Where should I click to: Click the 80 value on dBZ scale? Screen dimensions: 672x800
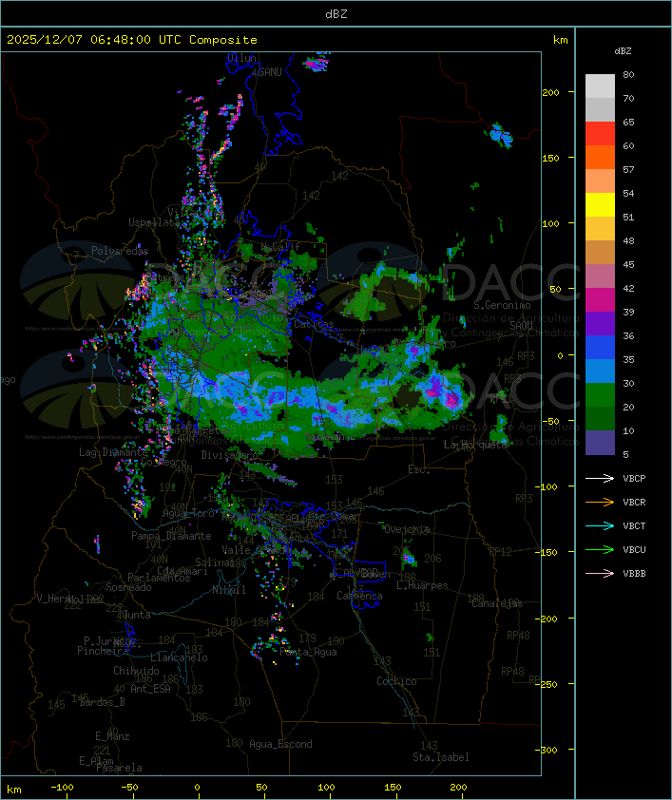(628, 74)
